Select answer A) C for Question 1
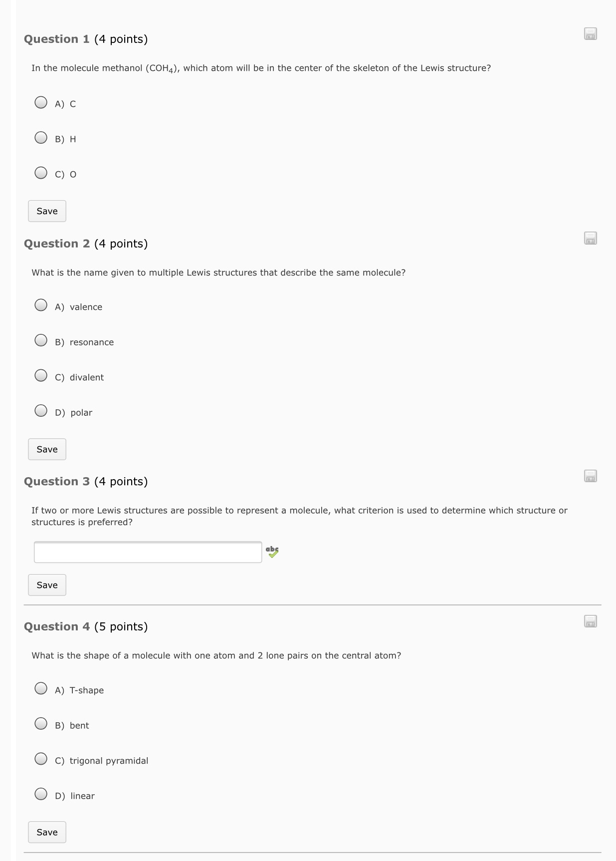The height and width of the screenshot is (861, 616). click(41, 102)
